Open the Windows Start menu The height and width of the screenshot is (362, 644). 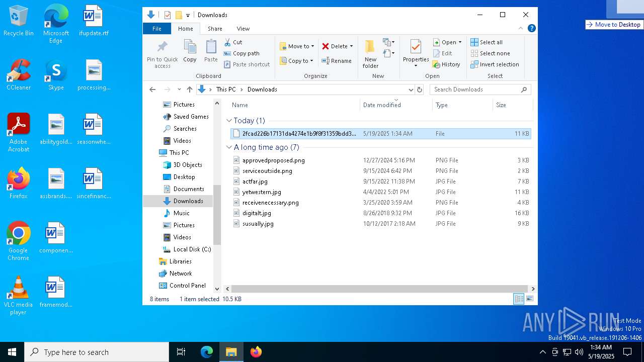(12, 352)
